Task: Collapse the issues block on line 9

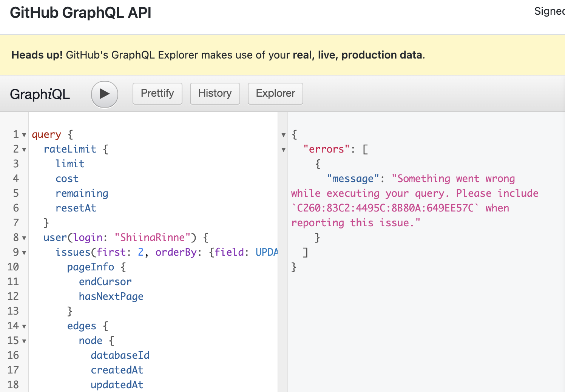Action: pyautogui.click(x=24, y=252)
